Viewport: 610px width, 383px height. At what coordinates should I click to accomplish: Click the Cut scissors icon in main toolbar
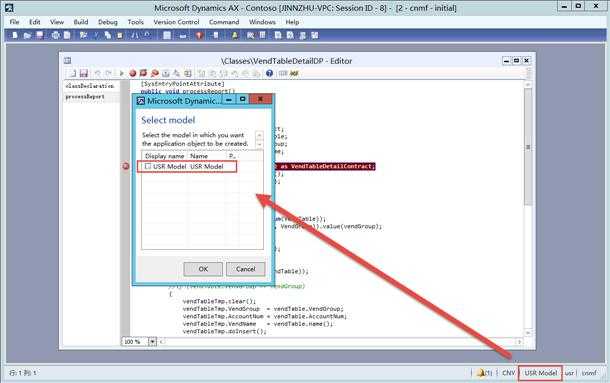pyautogui.click(x=96, y=35)
